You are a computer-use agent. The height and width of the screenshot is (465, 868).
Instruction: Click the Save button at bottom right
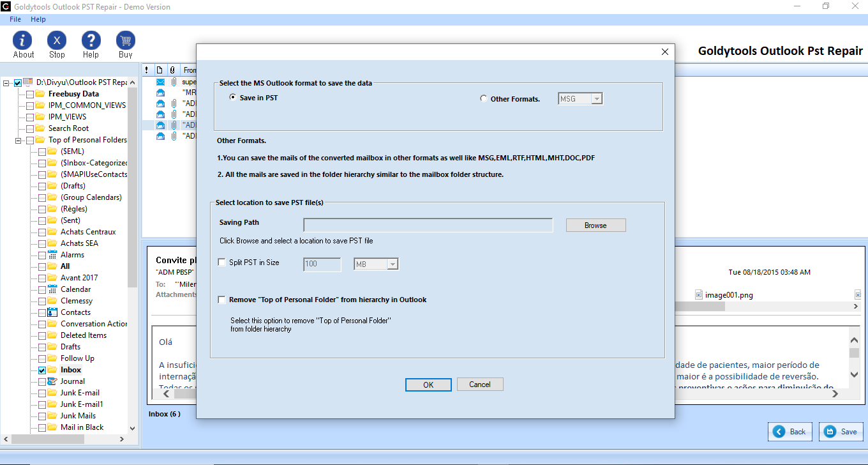841,432
